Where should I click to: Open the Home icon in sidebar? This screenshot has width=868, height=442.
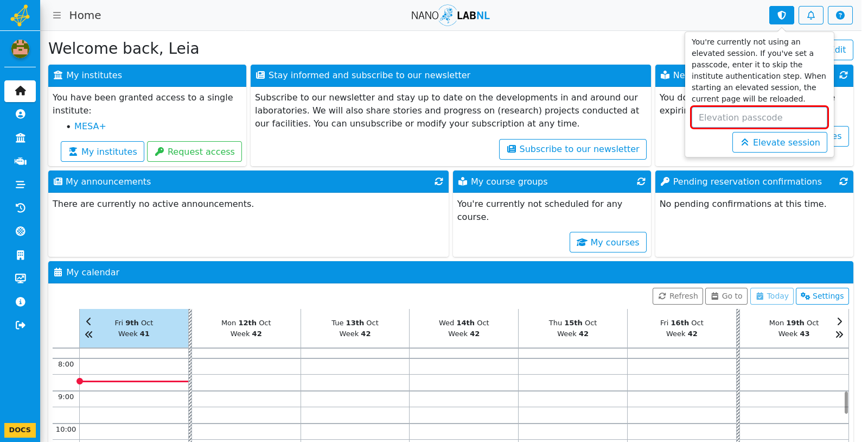(x=20, y=91)
